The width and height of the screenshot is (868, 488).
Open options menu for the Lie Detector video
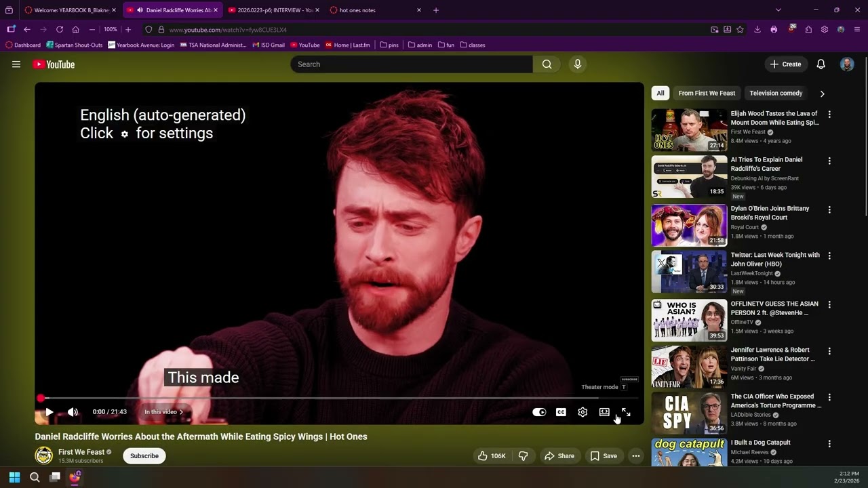(x=829, y=350)
